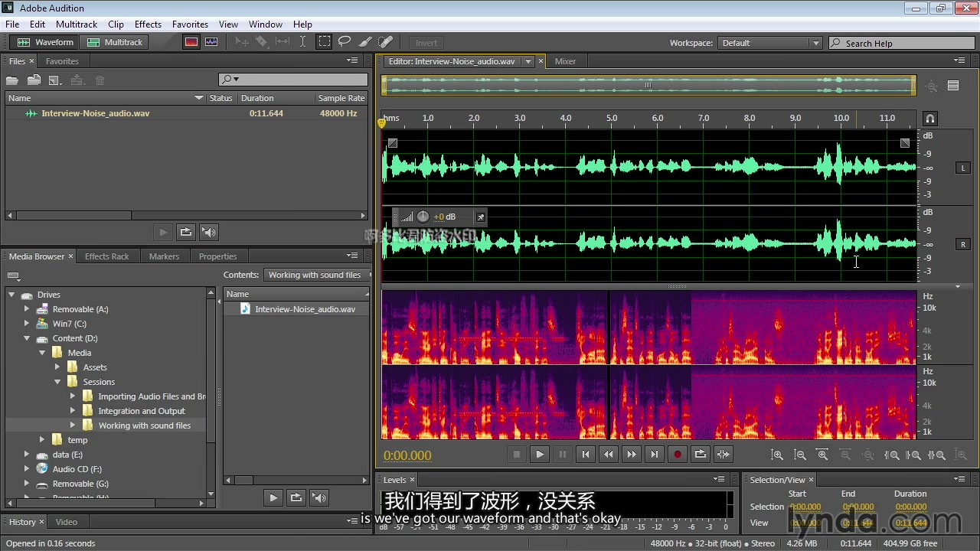Viewport: 980px width, 551px height.
Task: Switch to the Markers tab
Action: click(x=164, y=256)
